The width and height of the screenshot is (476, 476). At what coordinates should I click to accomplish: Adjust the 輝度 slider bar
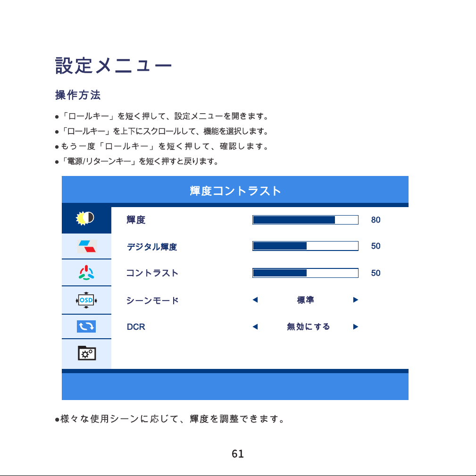coord(305,220)
